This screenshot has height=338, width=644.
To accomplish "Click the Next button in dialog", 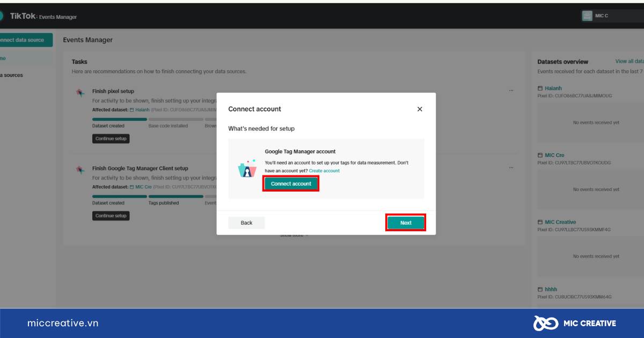I will pos(406,223).
